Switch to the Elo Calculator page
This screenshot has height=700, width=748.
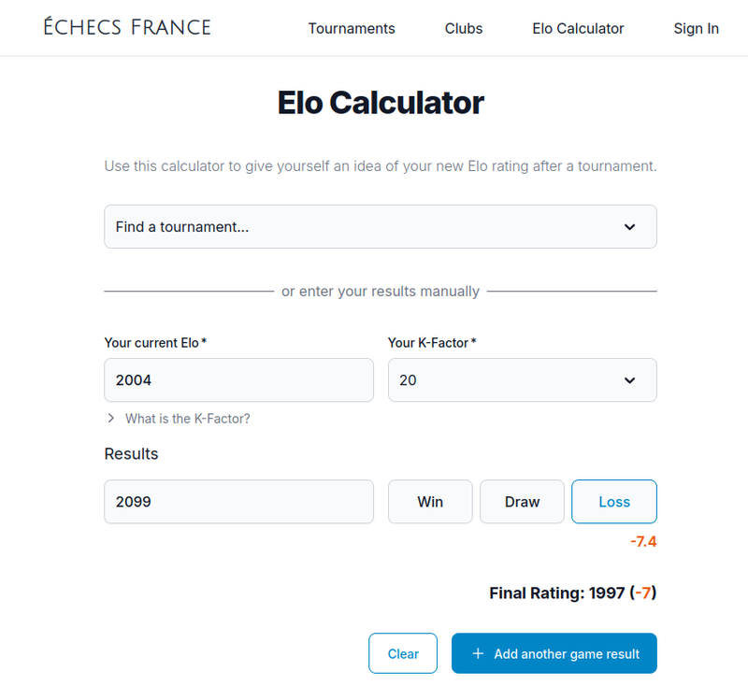pos(578,29)
